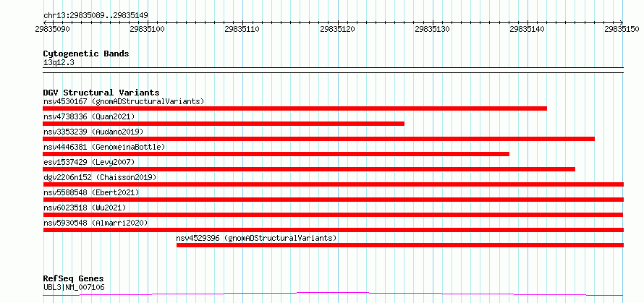Click ruler position 29835090

tap(52, 29)
